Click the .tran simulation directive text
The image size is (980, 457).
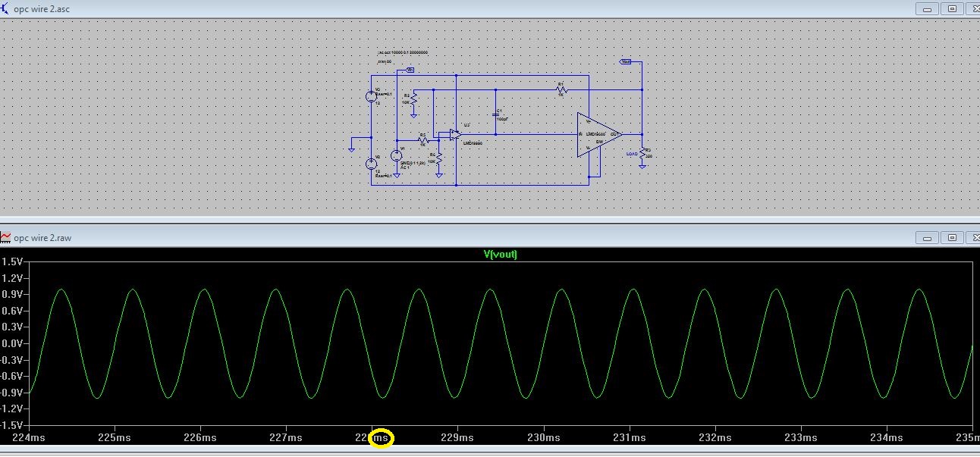pyautogui.click(x=384, y=61)
